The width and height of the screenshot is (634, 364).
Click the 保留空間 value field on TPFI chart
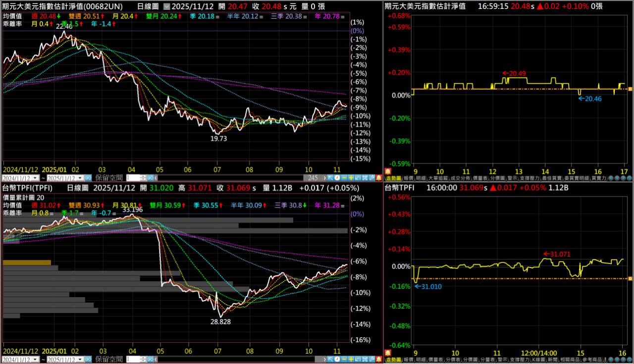click(133, 360)
